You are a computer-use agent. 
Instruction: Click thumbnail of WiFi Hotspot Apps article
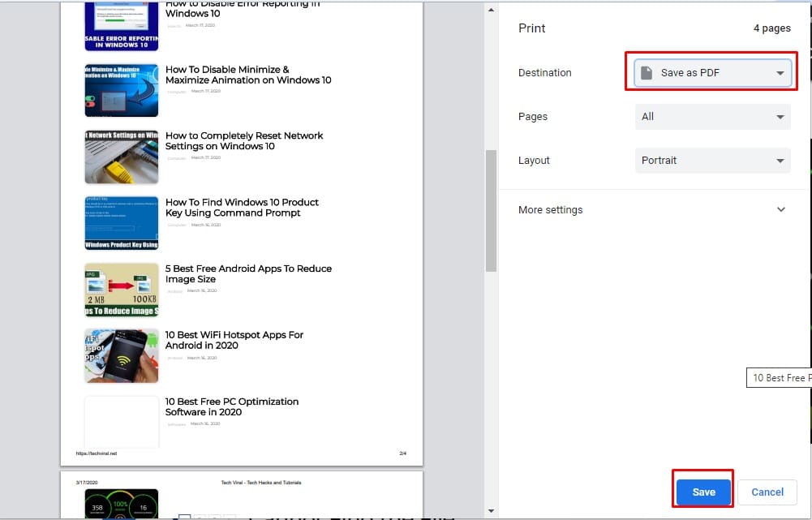point(122,356)
